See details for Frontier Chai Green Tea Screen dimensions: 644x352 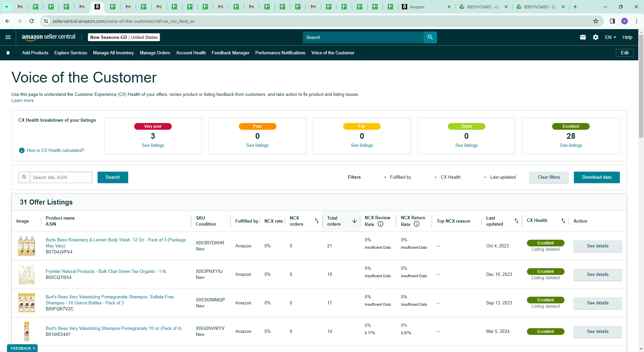[598, 275]
